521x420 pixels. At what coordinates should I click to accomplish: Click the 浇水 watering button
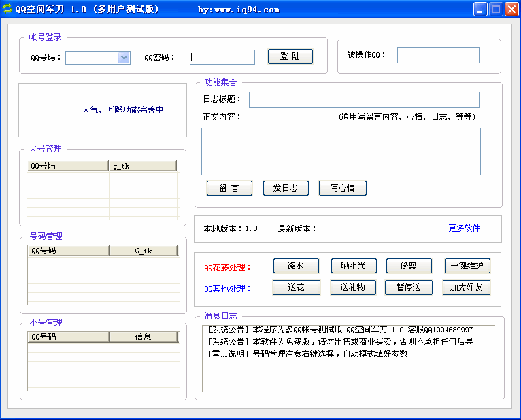pos(296,266)
